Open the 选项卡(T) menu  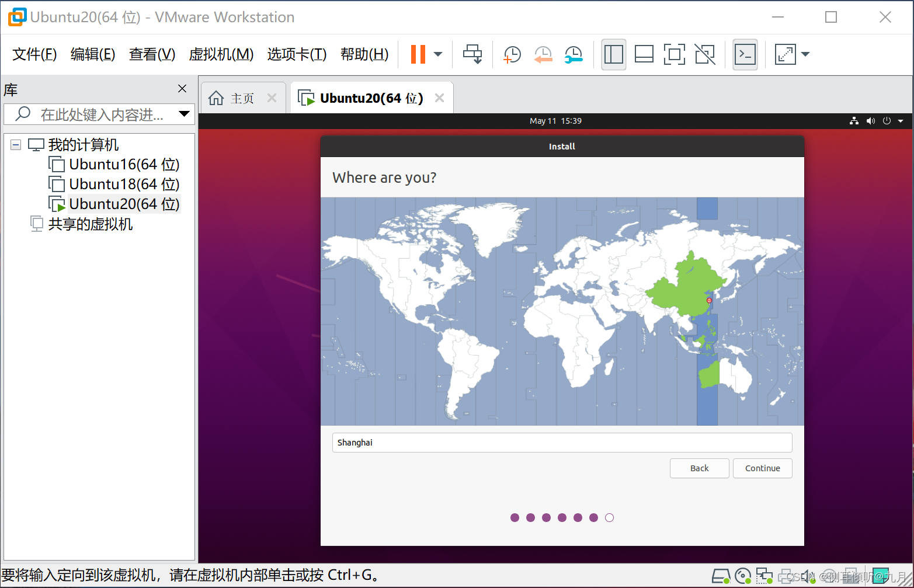pos(297,54)
